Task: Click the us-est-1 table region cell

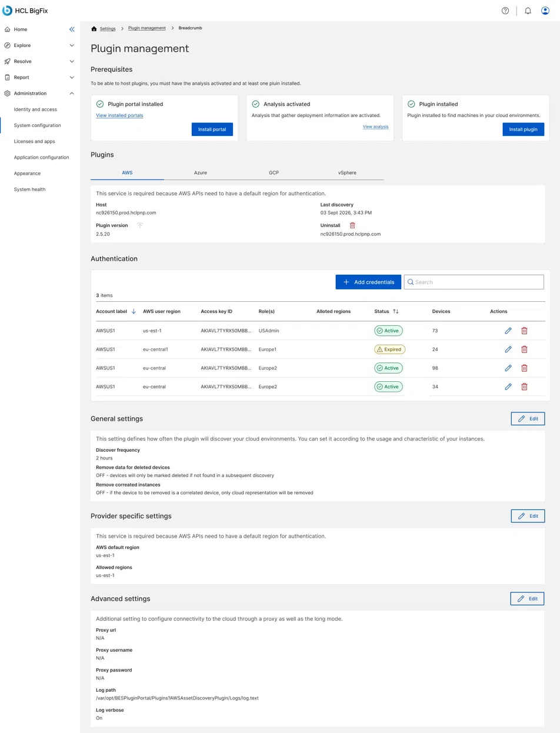Action: (x=152, y=331)
